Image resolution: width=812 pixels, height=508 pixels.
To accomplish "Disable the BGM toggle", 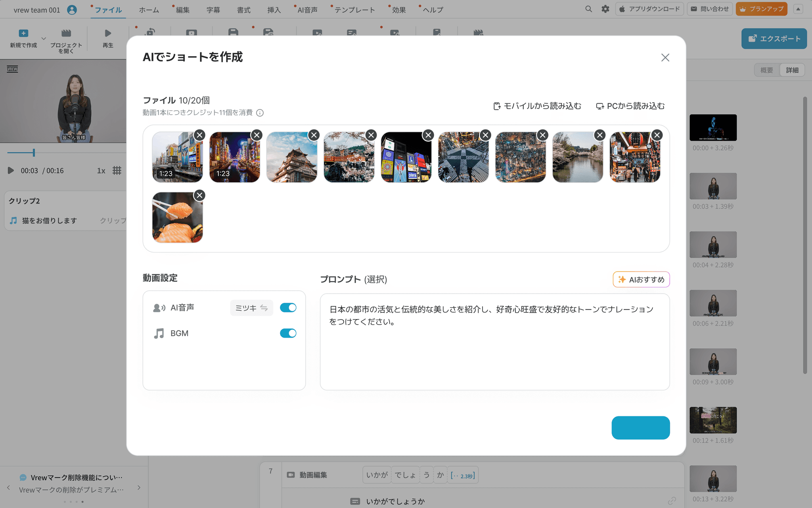I will (288, 333).
